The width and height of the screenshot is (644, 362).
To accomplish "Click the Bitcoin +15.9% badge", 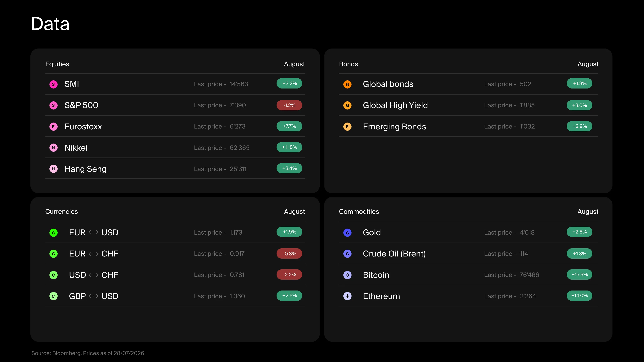I will click(x=580, y=275).
